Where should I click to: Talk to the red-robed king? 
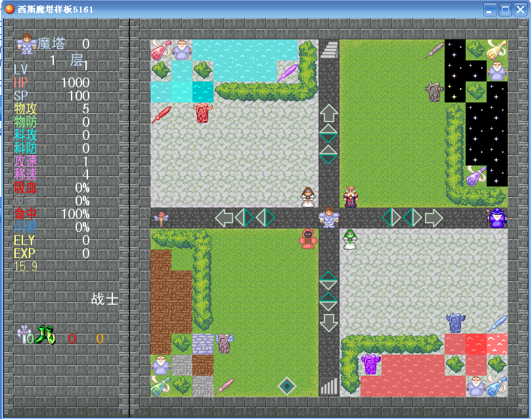tap(350, 197)
